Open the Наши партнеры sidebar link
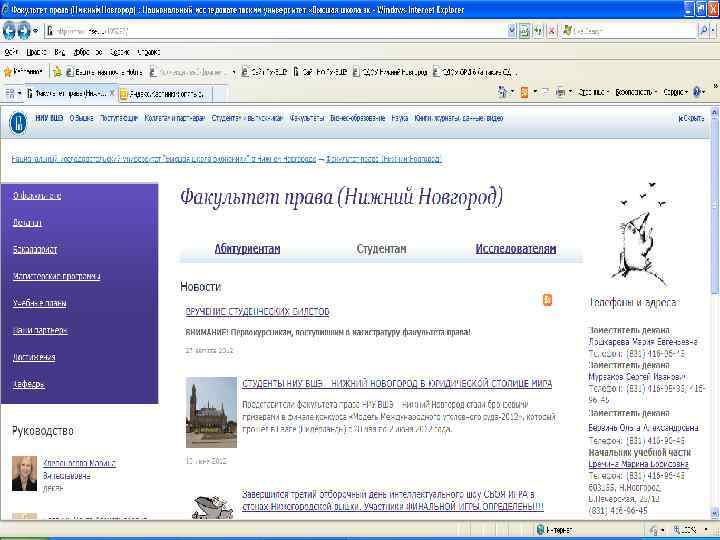 40,330
